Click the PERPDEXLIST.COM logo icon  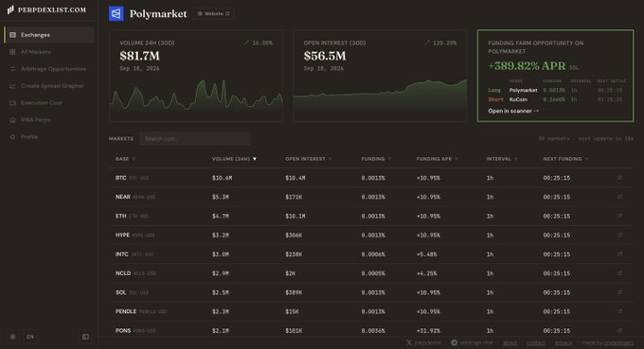point(10,9)
